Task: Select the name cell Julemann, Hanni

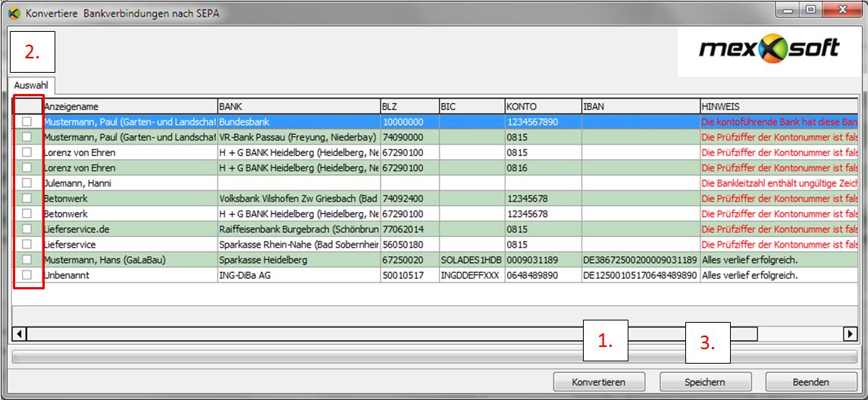Action: click(130, 183)
